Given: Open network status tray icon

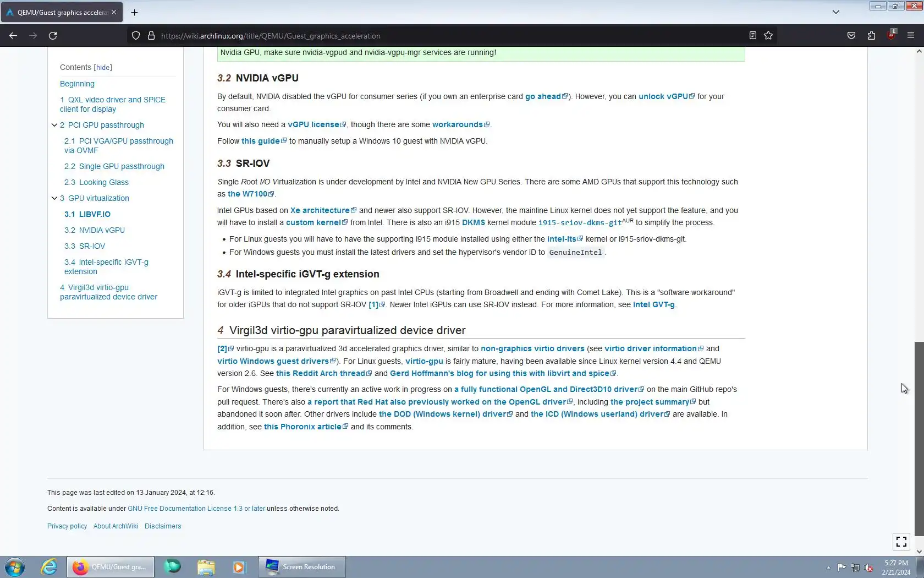Looking at the screenshot, I should pos(855,568).
